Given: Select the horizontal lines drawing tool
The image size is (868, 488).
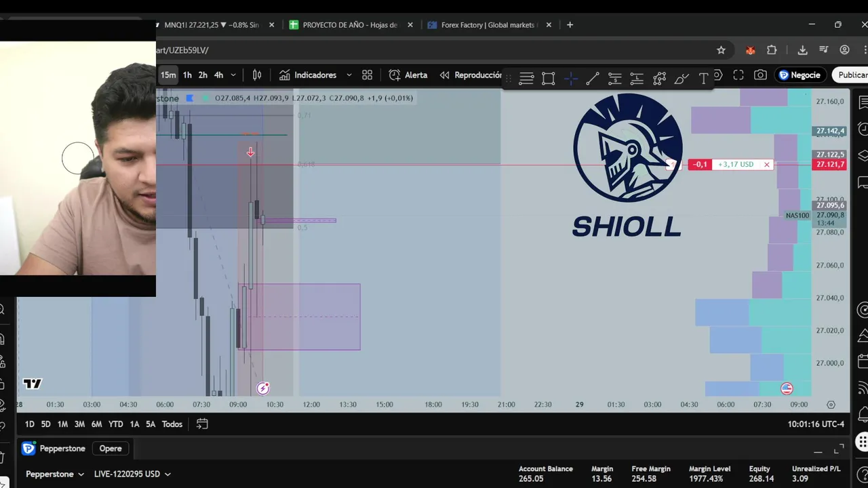Looking at the screenshot, I should pos(526,79).
